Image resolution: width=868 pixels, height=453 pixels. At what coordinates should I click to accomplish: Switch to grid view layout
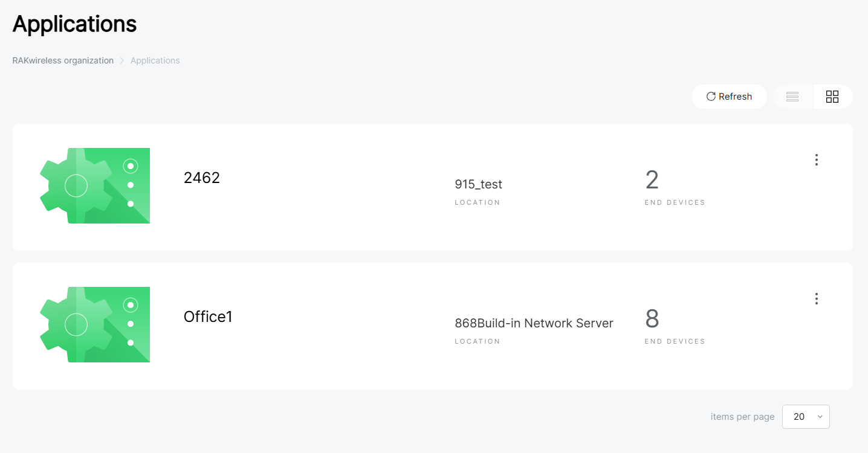point(832,97)
